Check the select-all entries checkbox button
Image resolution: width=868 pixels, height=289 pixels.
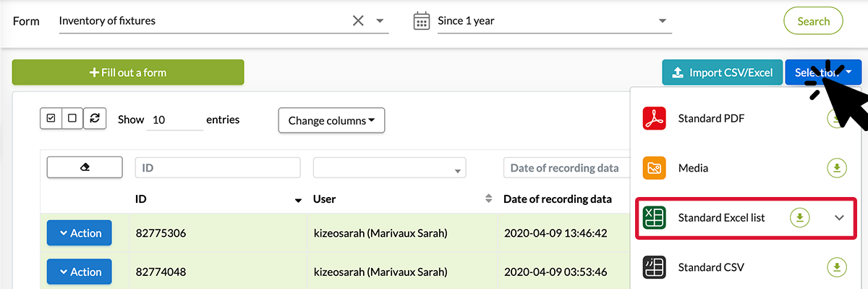click(51, 118)
